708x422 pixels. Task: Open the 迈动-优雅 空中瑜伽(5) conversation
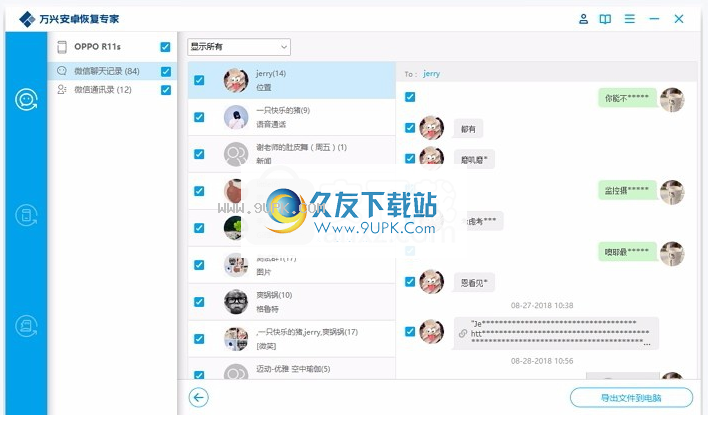tap(292, 369)
